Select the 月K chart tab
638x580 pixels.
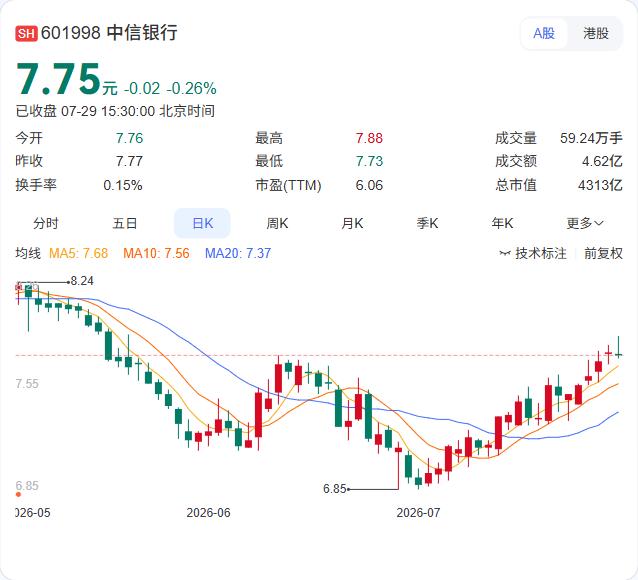point(352,223)
